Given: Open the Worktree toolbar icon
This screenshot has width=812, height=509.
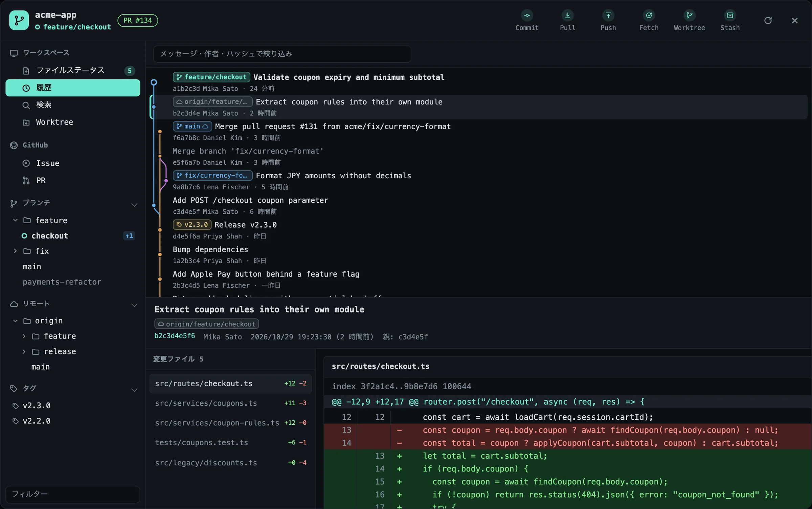Looking at the screenshot, I should click(x=689, y=16).
